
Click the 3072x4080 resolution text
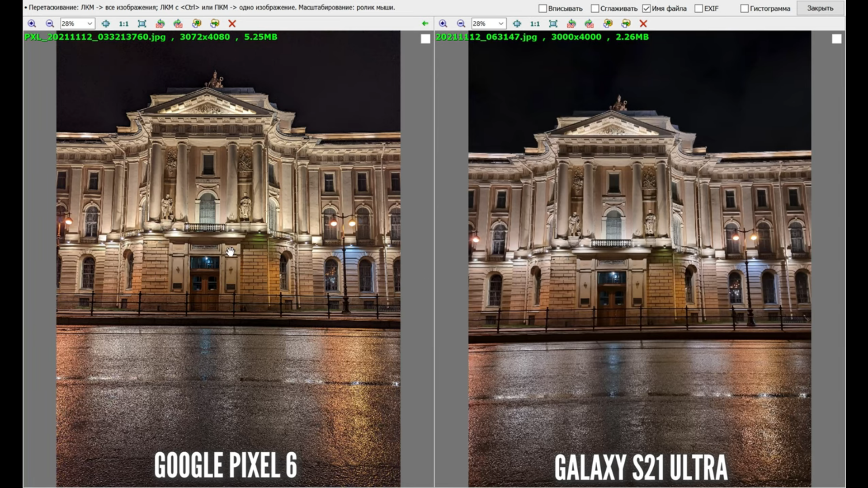click(x=205, y=37)
